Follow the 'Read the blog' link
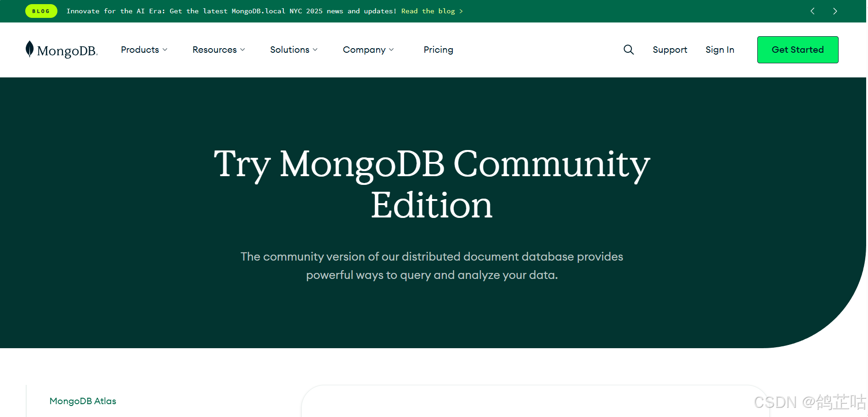Viewport: 868px width, 417px height. pos(432,11)
